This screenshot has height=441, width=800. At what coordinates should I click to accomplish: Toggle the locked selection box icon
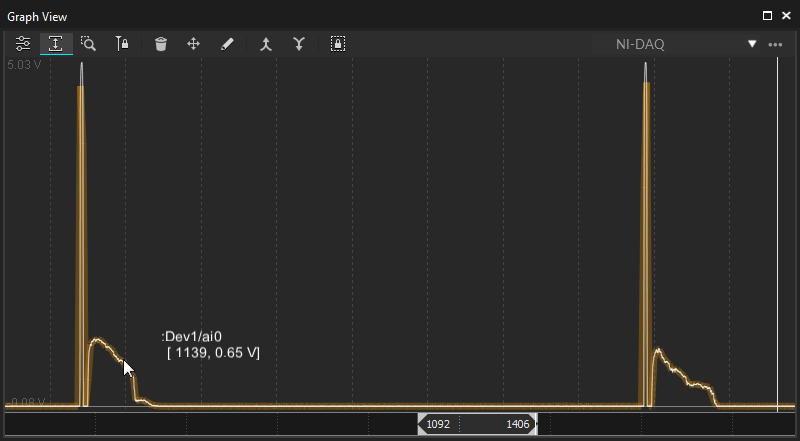point(338,44)
